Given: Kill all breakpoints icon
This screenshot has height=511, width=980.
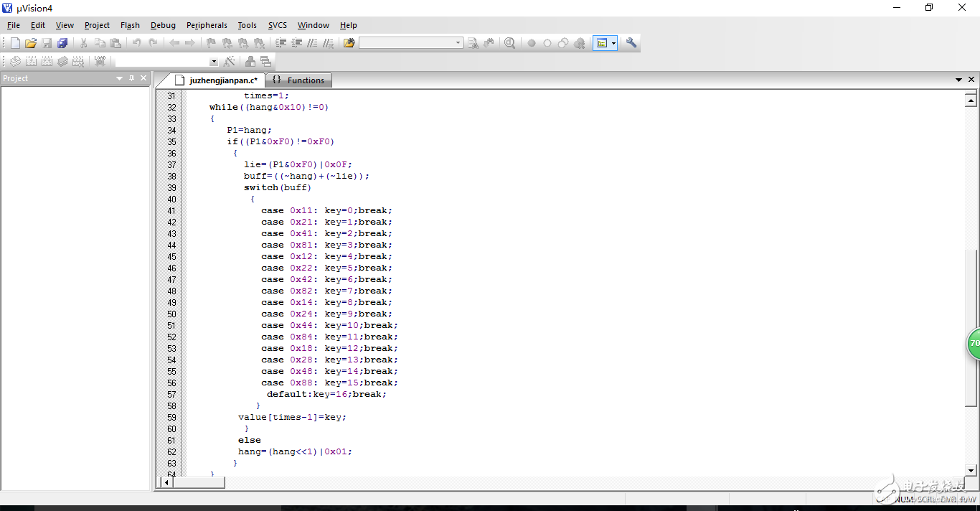Looking at the screenshot, I should [x=579, y=43].
